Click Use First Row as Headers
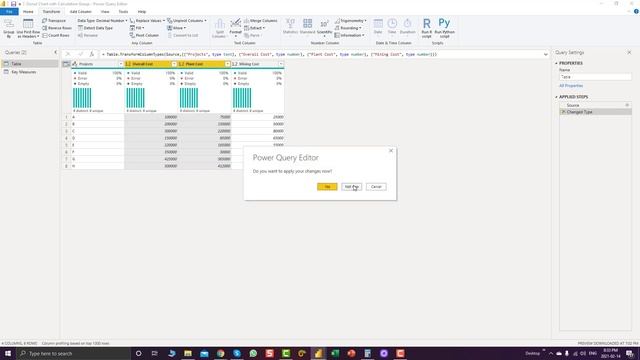 pos(28,29)
